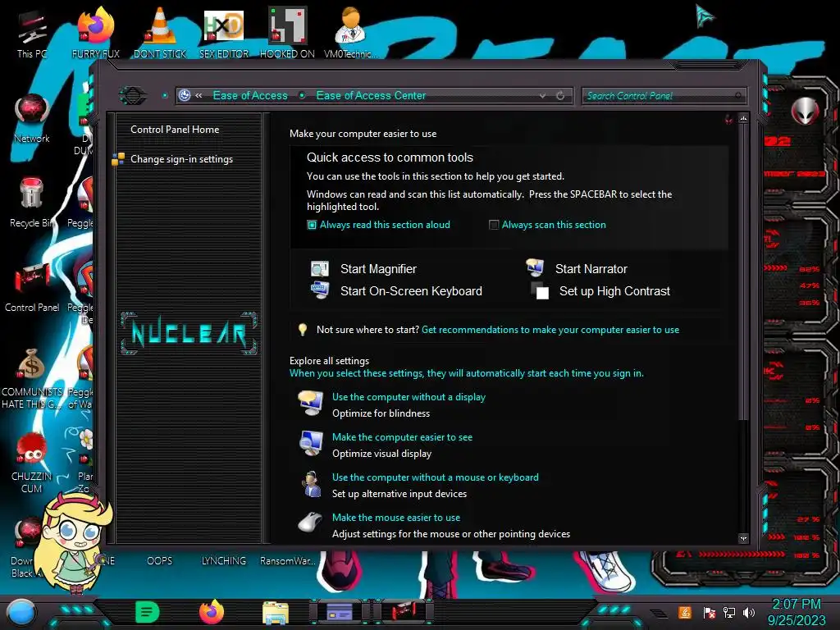
Task: Open Firefox from the taskbar
Action: (x=212, y=612)
